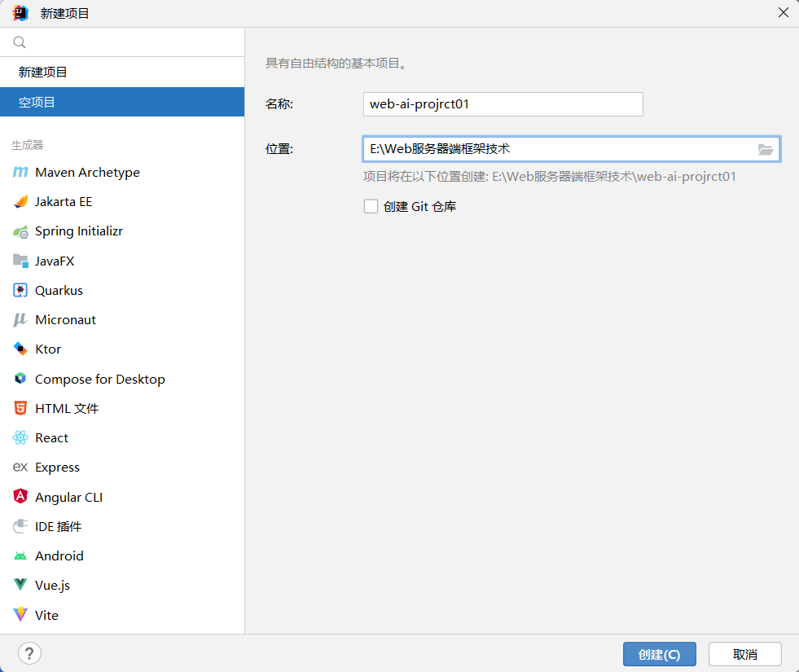Select the 新建项目 list item
Viewport: 799px width, 672px height.
pos(122,72)
